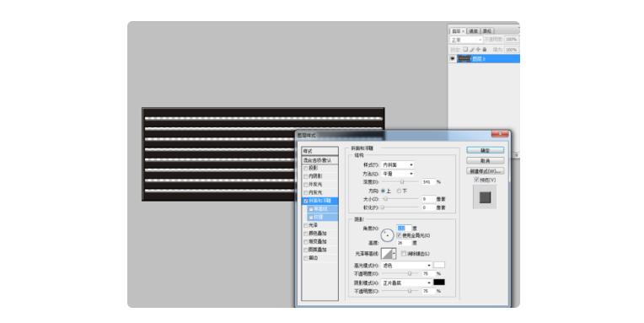644x323 pixels.
Task: Click the layer 1 name in Layers panel
Action: coord(479,59)
